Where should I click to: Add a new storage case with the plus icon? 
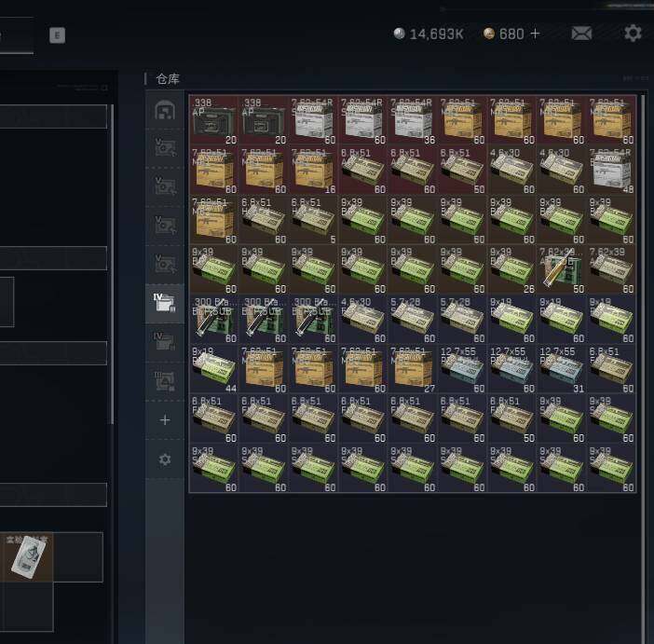click(165, 420)
